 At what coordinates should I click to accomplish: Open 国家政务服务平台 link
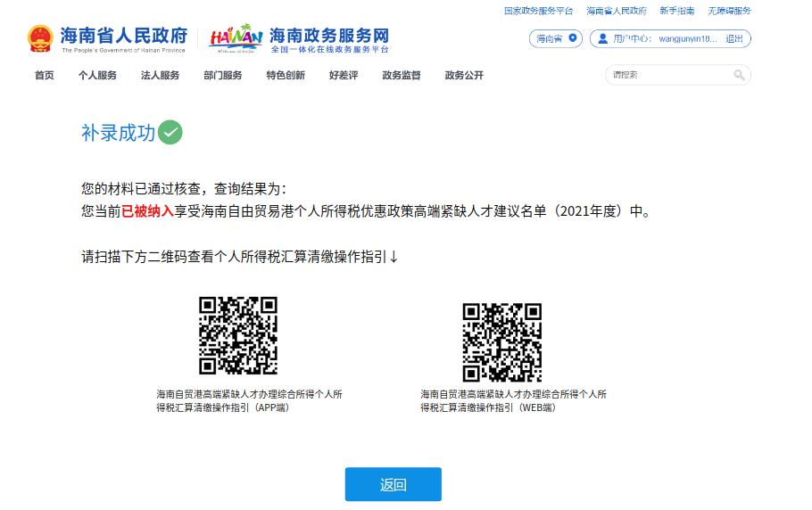click(539, 11)
